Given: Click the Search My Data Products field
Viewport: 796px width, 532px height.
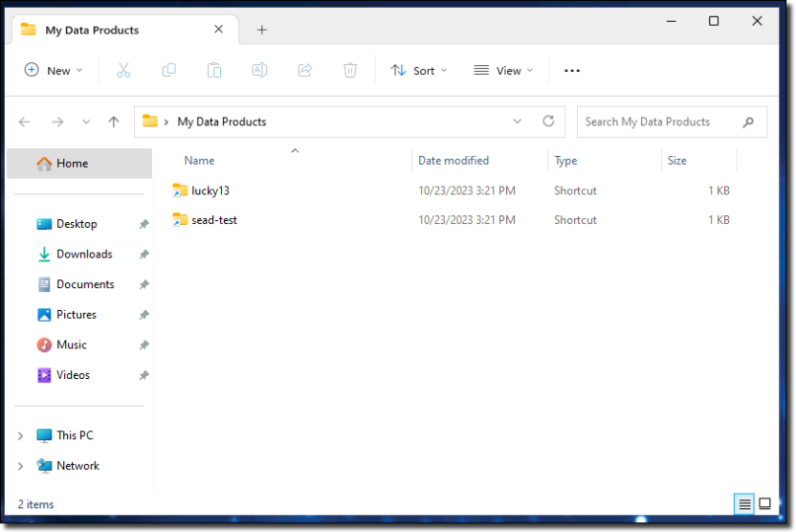Looking at the screenshot, I should coord(660,122).
